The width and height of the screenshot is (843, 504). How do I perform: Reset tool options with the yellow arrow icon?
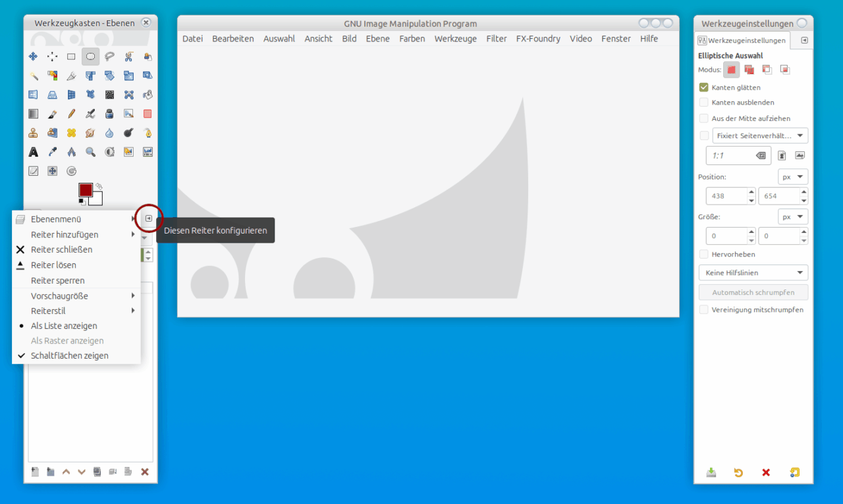738,472
